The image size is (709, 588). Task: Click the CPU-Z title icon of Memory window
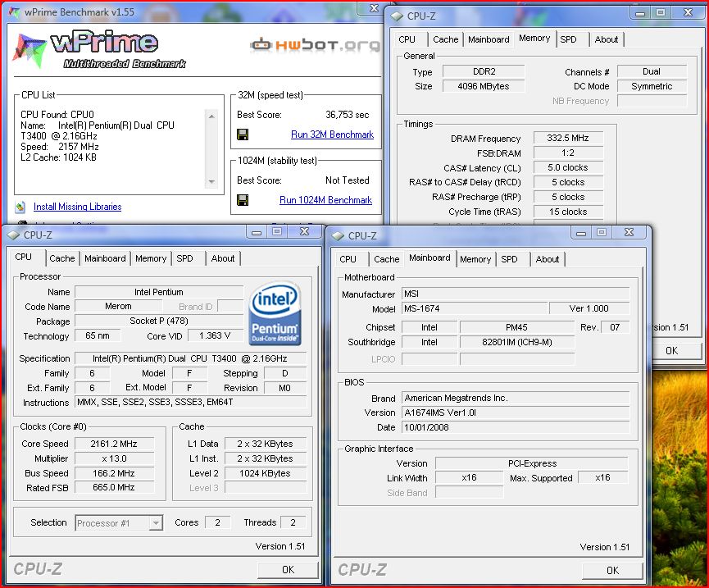[x=397, y=16]
